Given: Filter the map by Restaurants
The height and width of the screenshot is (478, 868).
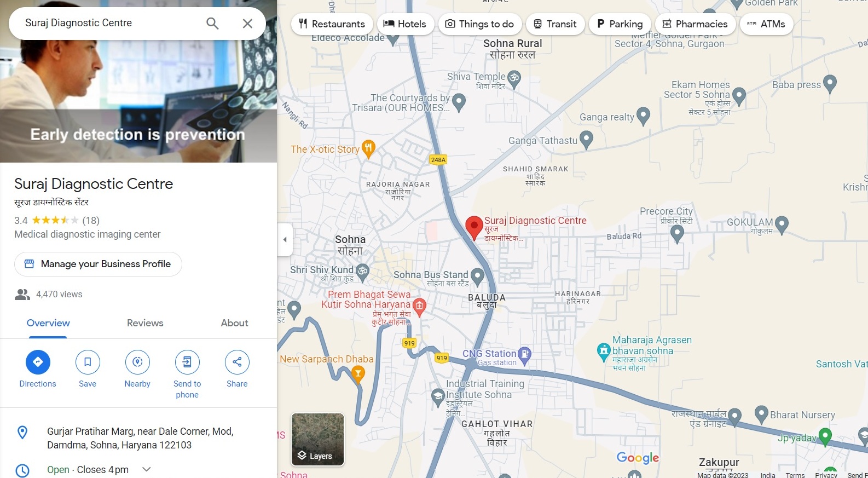Looking at the screenshot, I should (x=332, y=24).
